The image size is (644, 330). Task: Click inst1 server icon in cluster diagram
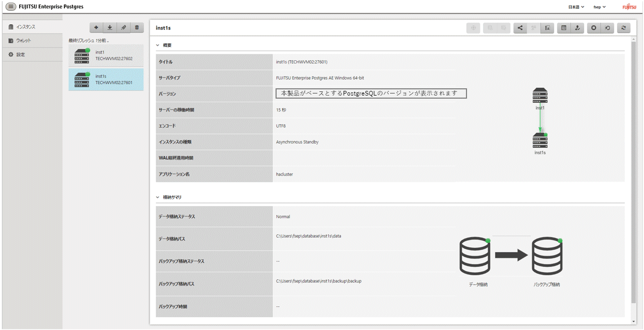[540, 96]
